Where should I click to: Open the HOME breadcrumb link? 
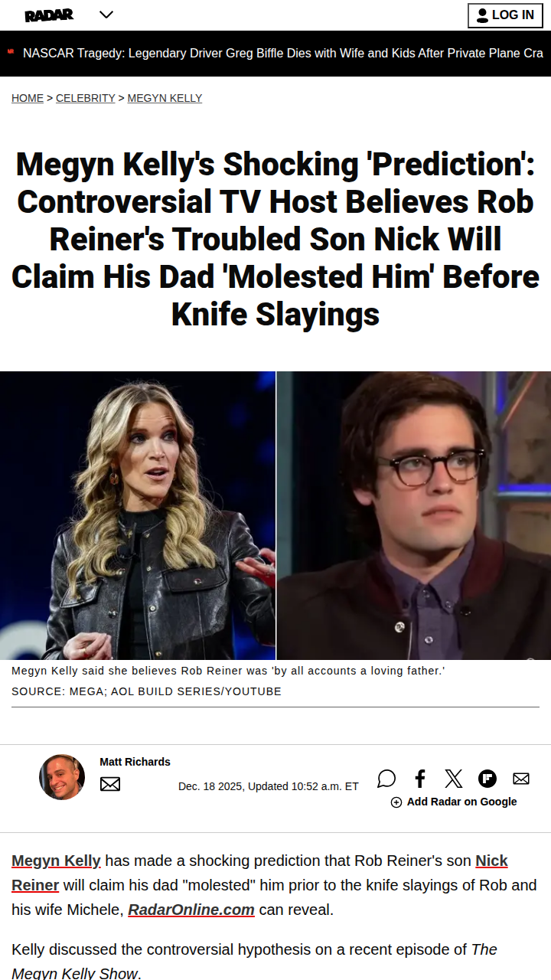click(x=28, y=98)
